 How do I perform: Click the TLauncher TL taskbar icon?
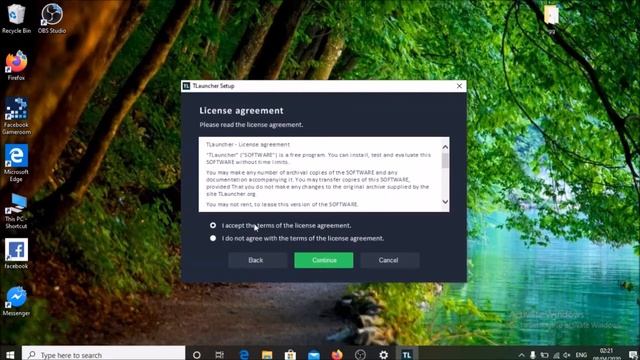coord(407,355)
